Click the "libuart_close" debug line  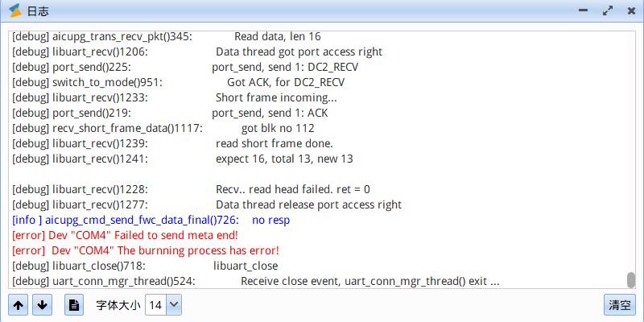(x=145, y=266)
